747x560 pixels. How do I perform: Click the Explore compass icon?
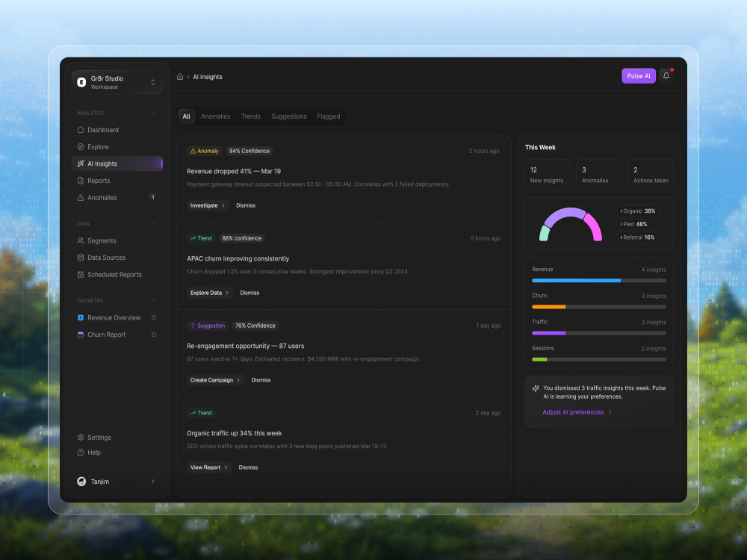81,146
